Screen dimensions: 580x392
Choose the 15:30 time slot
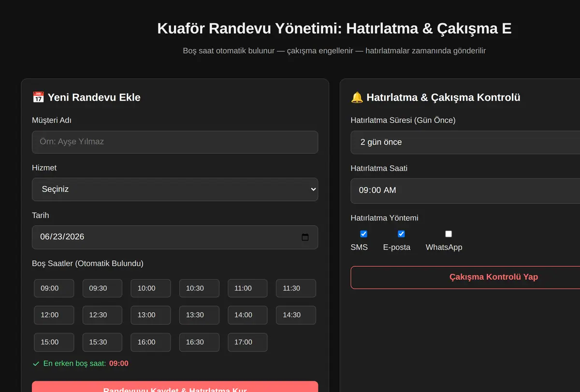(x=102, y=342)
